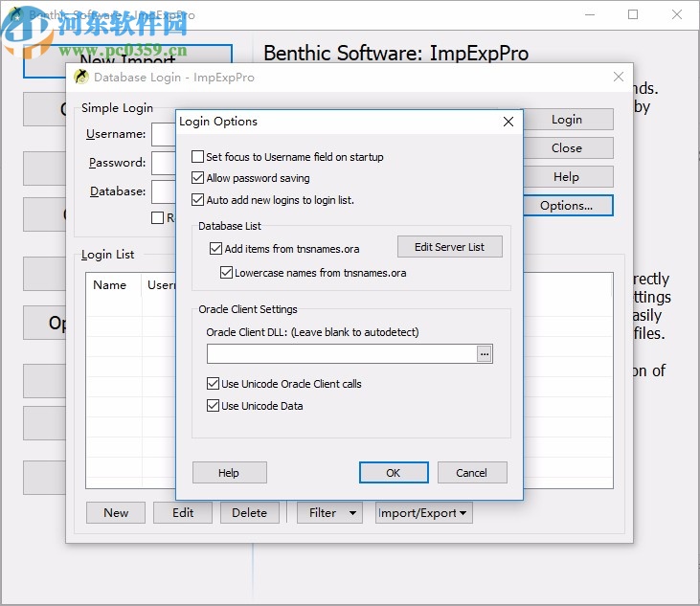
Task: Cancel the Login Options dialog
Action: tap(472, 473)
